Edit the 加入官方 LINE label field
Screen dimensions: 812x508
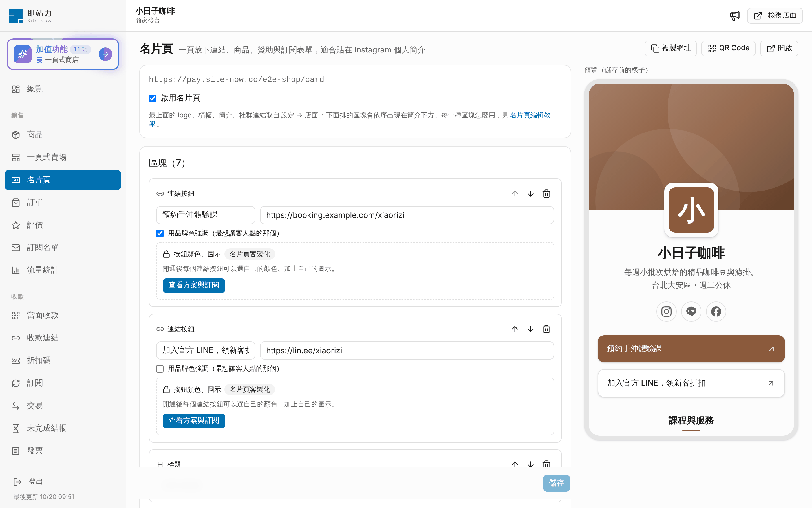click(x=206, y=351)
